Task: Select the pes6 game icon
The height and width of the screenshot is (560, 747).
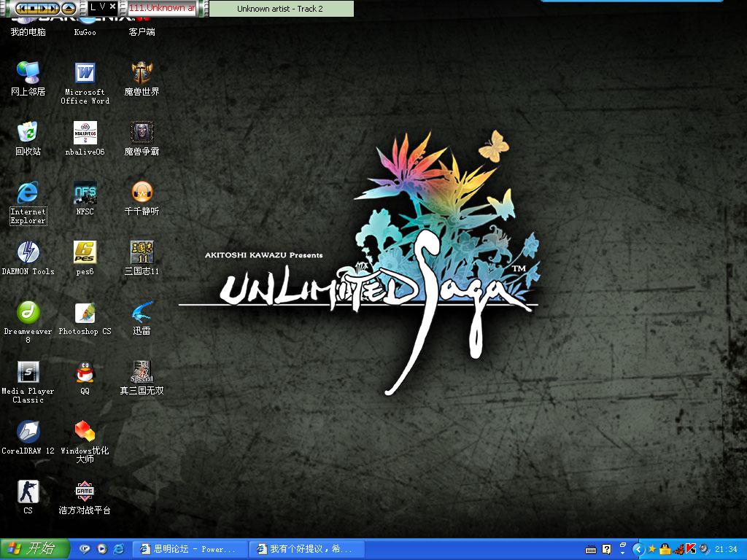Action: [85, 258]
